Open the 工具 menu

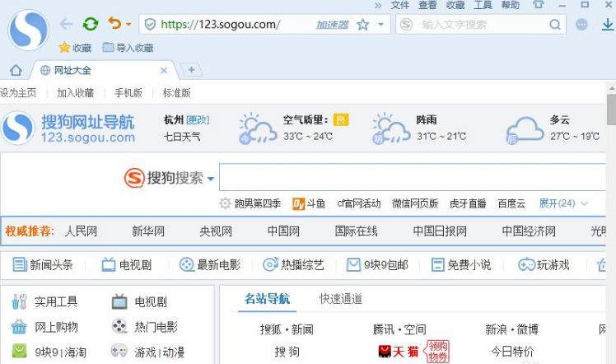(483, 5)
